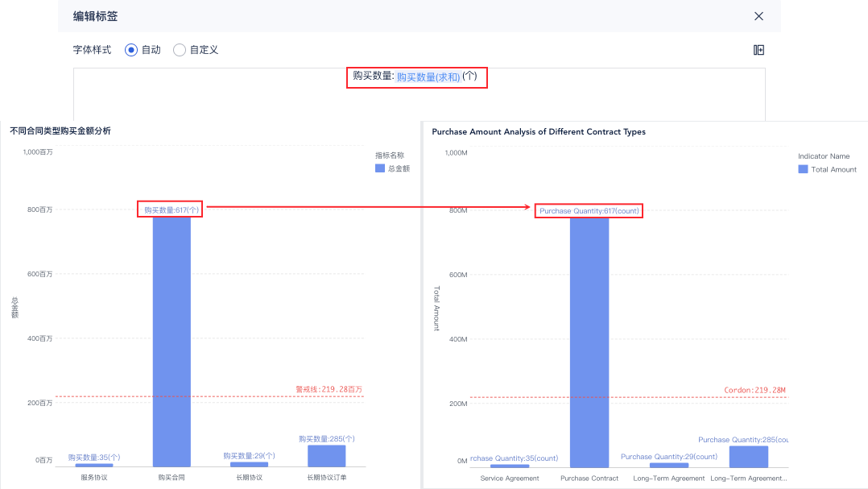Close the 编辑标签 dialog
This screenshot has height=489, width=868.
click(758, 16)
